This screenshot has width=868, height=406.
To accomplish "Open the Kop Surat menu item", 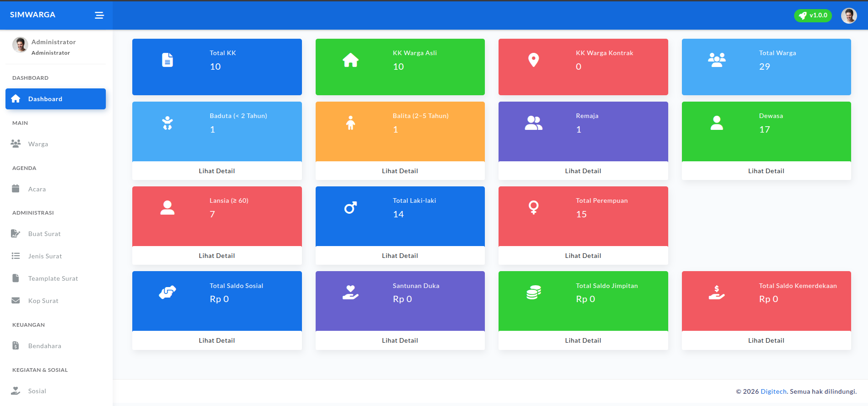I will click(56, 301).
